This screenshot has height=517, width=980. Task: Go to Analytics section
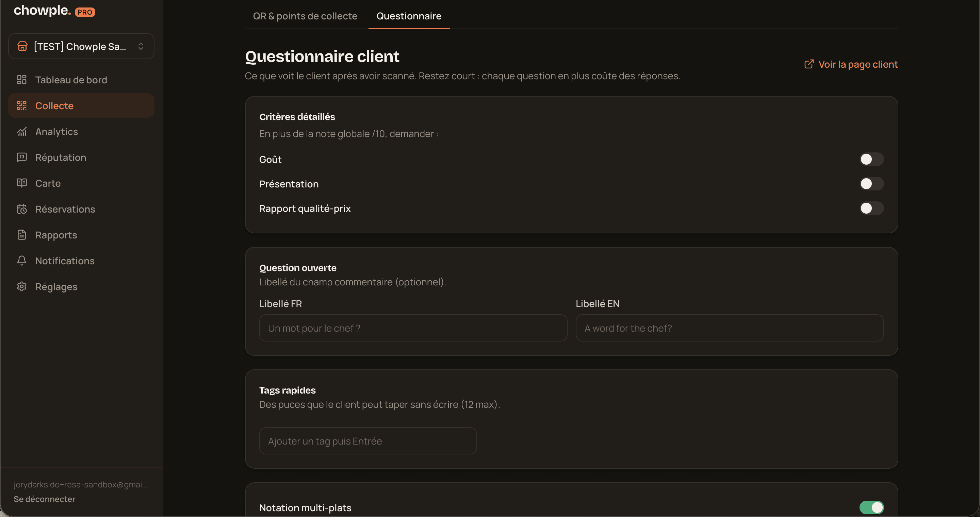coord(81,132)
